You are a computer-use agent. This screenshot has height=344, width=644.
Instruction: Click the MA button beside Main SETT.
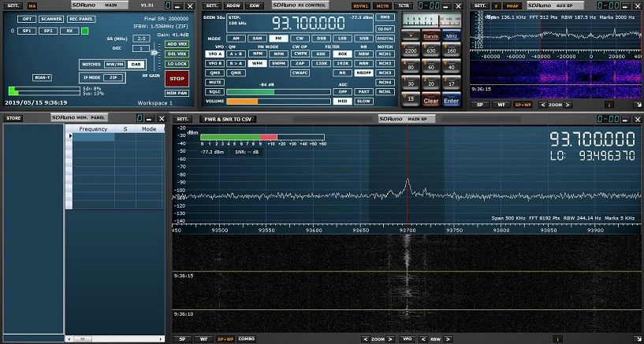tap(32, 6)
